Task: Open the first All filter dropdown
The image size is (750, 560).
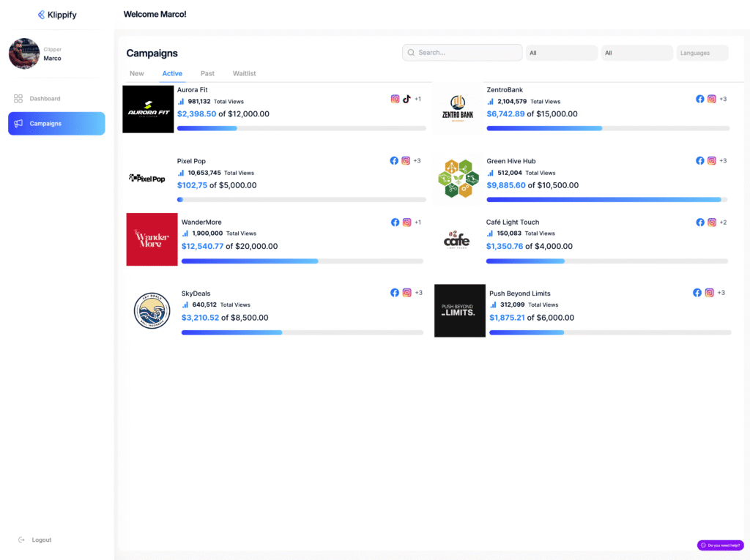Action: tap(561, 53)
